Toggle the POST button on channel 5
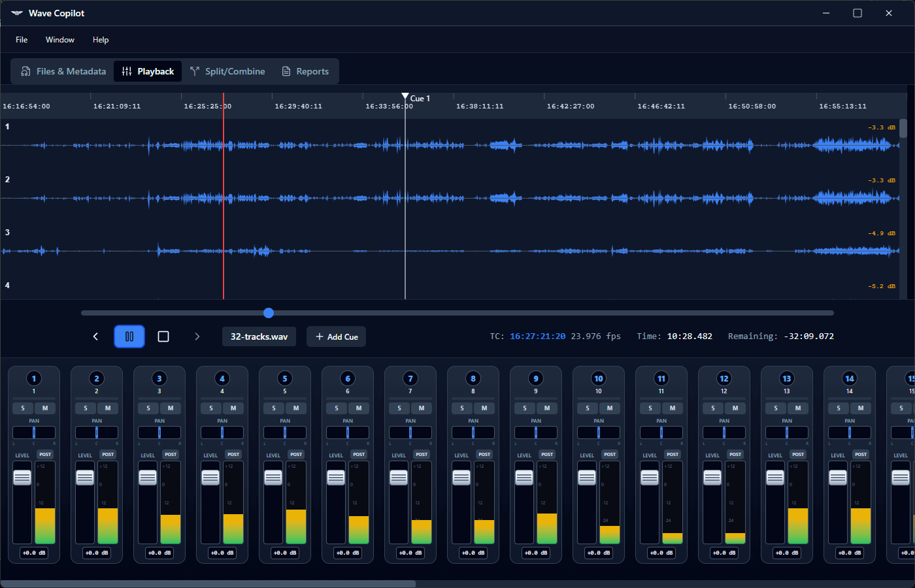 click(x=296, y=454)
